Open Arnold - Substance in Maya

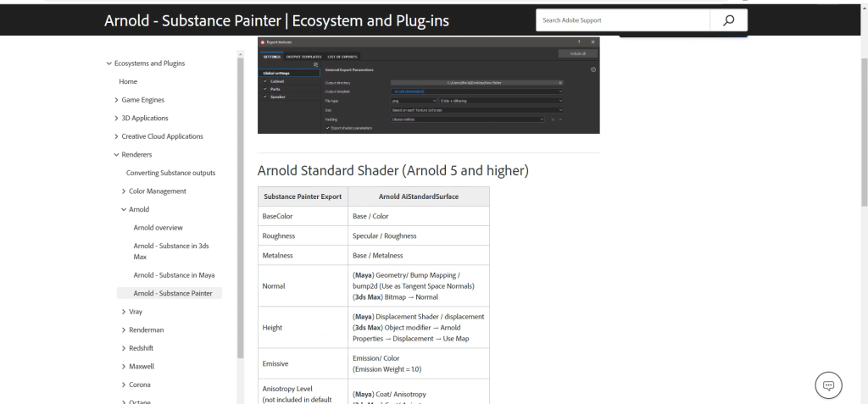click(x=174, y=275)
